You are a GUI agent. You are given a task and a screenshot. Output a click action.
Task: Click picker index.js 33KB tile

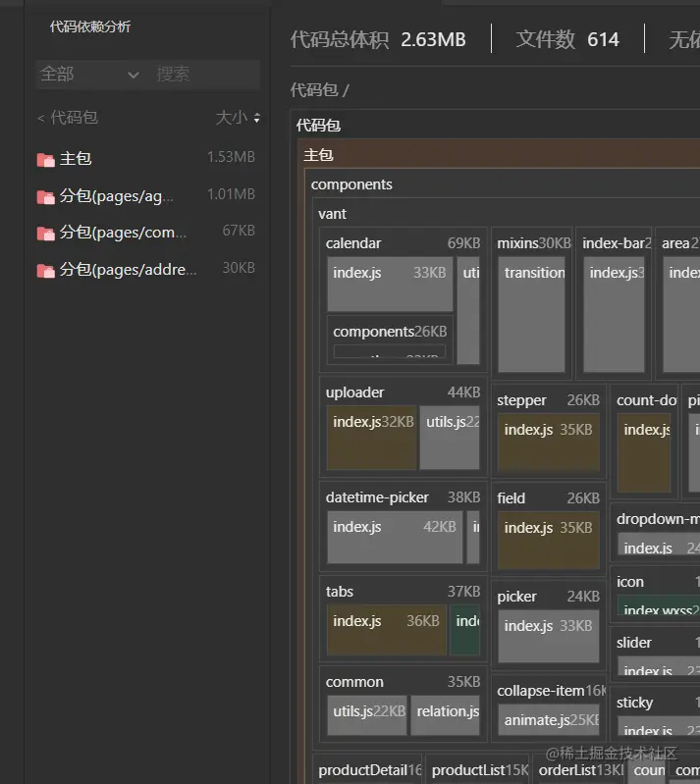coord(549,636)
